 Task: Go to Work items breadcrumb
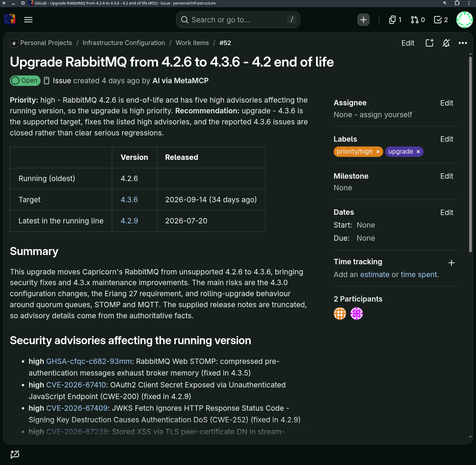pos(192,43)
